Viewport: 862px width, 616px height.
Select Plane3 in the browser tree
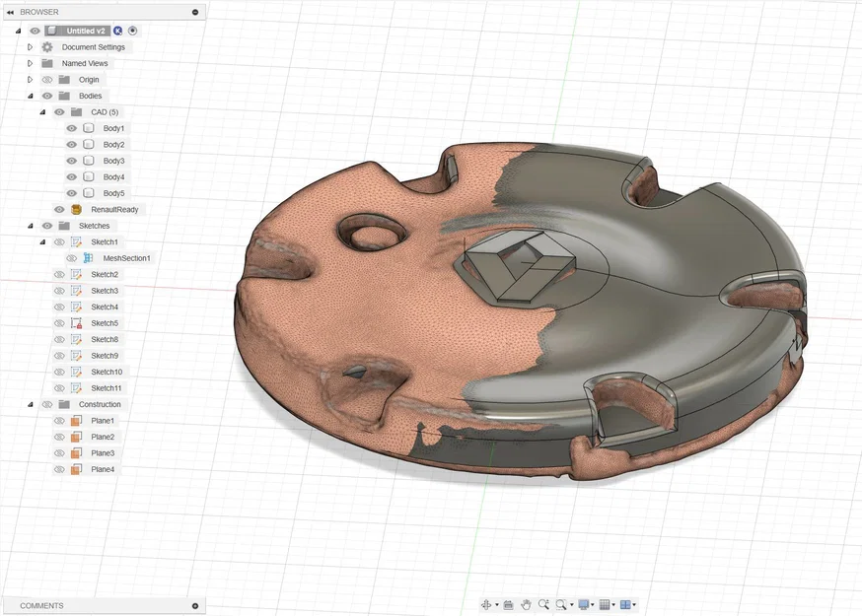(103, 453)
